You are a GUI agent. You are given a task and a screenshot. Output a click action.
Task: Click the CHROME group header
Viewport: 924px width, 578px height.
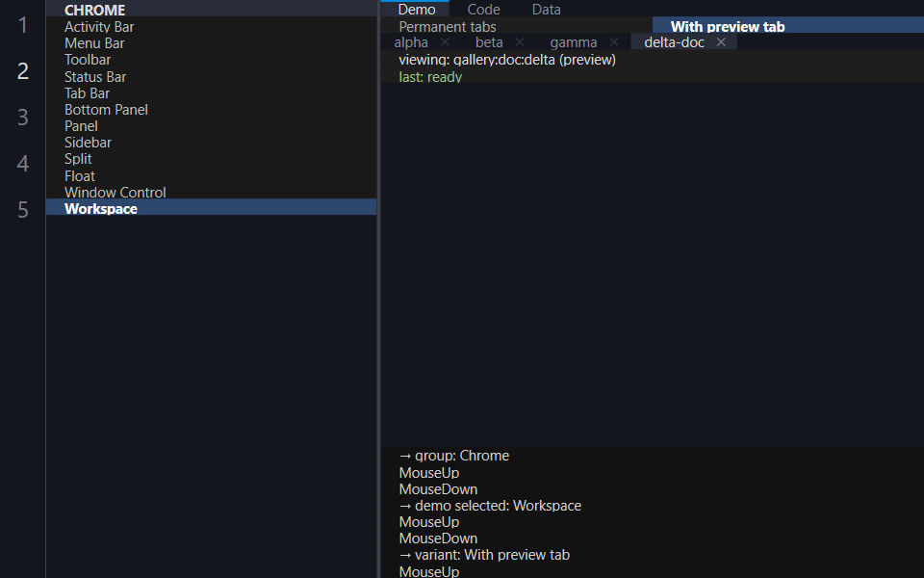pos(211,10)
